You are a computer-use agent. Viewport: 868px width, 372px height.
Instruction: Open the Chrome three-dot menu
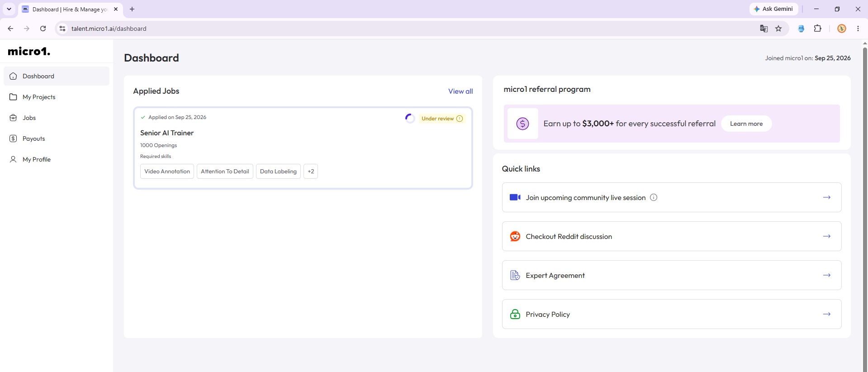click(858, 29)
